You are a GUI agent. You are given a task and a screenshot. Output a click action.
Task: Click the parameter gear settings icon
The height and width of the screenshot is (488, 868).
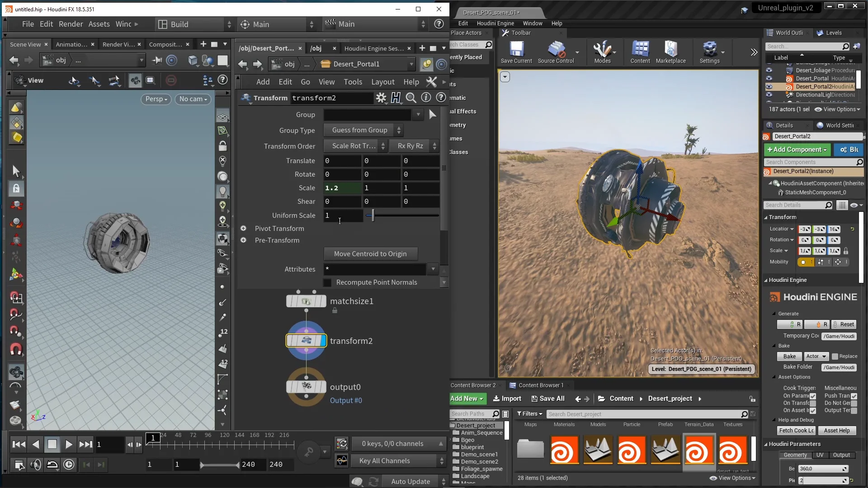tap(381, 98)
